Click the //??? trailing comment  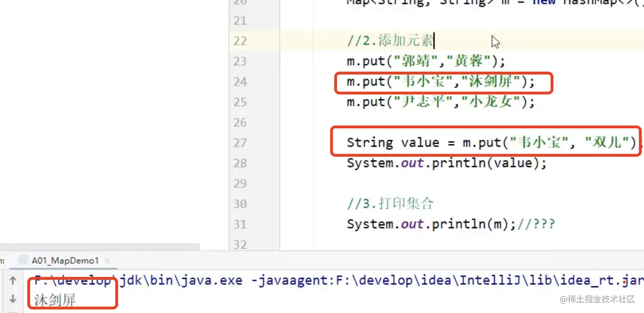point(536,224)
